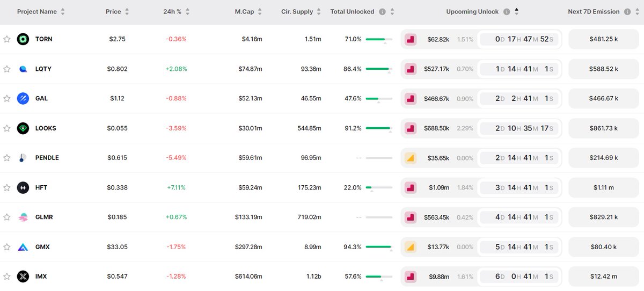Click the PENDLE token logo icon
644x291 pixels.
pos(23,158)
